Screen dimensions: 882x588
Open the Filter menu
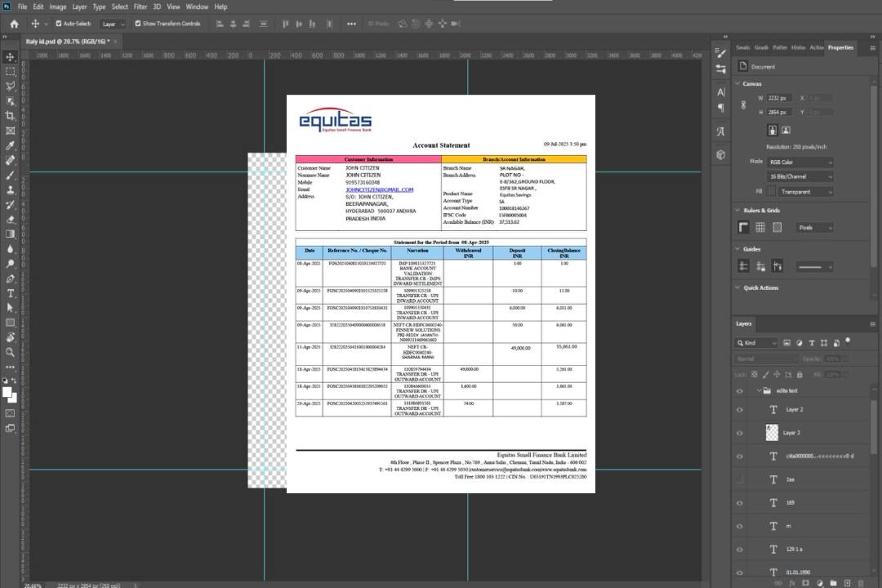click(140, 7)
